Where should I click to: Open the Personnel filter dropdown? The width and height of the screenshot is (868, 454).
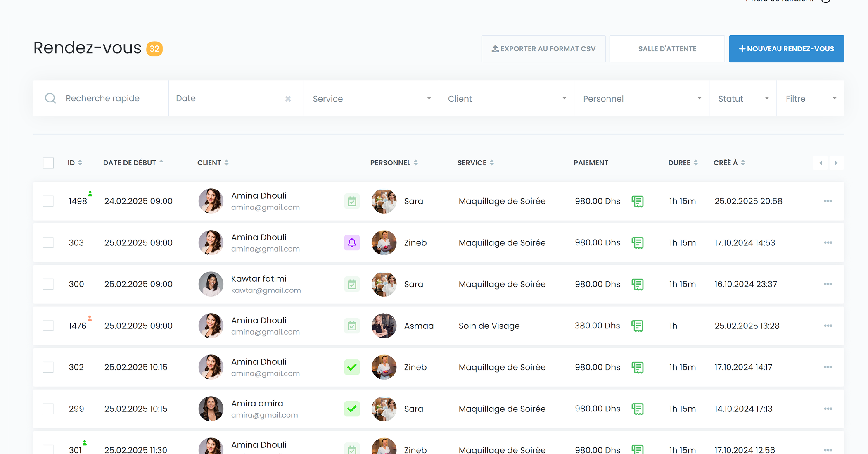(x=641, y=99)
